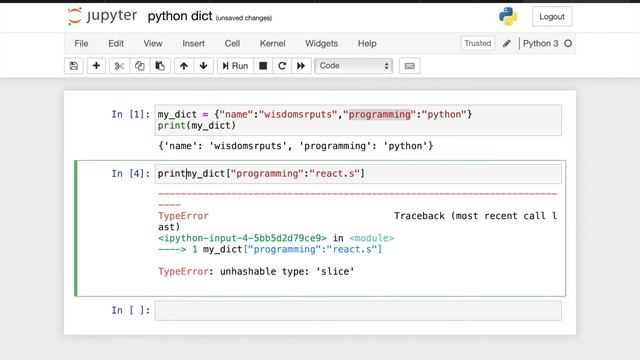The image size is (640, 360).
Task: Click the Python 3 kernel name
Action: [540, 43]
